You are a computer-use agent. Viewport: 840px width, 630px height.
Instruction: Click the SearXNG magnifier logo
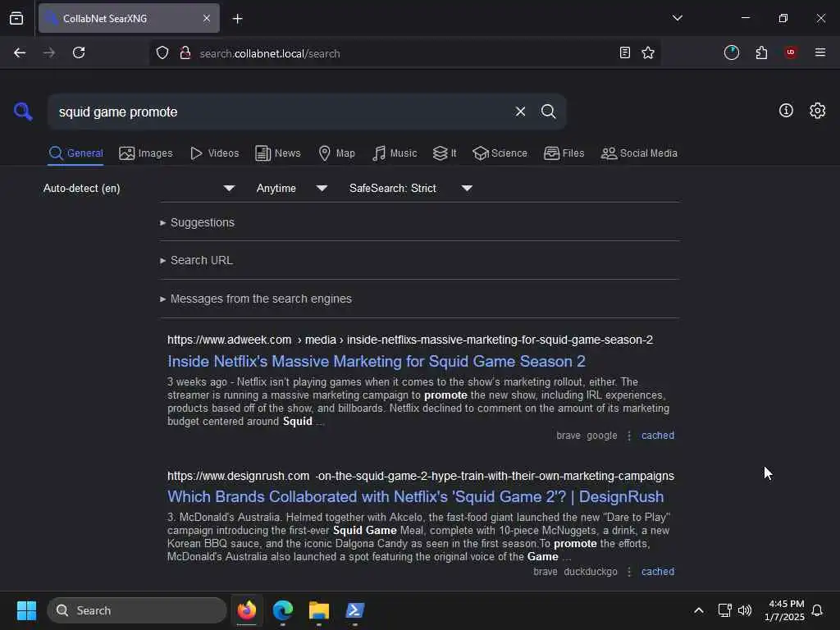[23, 112]
